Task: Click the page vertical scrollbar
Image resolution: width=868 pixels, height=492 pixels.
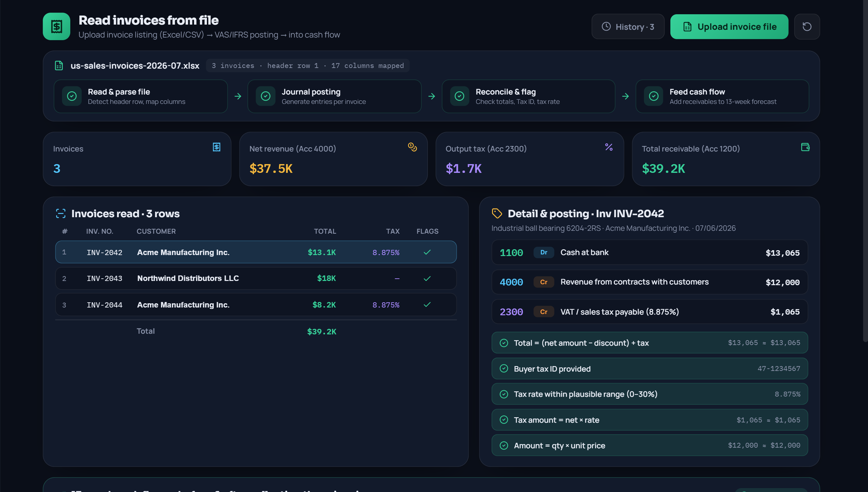Action: [865, 171]
